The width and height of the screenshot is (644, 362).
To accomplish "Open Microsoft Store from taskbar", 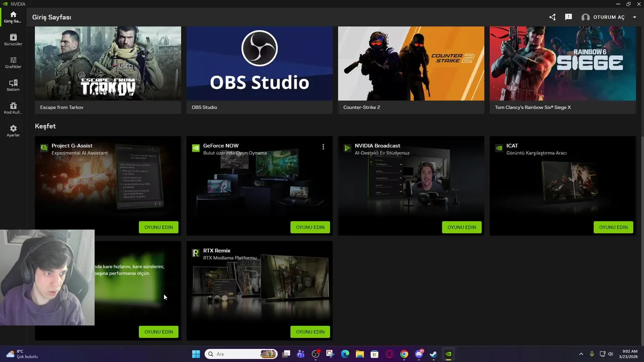I will [x=374, y=354].
